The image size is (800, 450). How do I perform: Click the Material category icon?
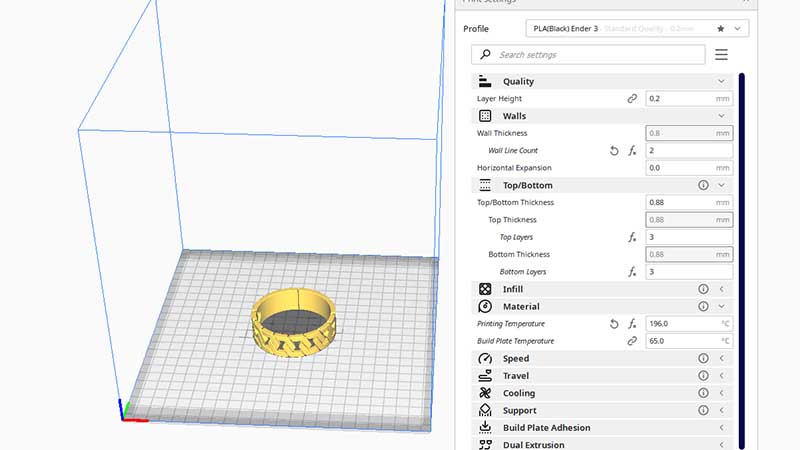point(485,307)
